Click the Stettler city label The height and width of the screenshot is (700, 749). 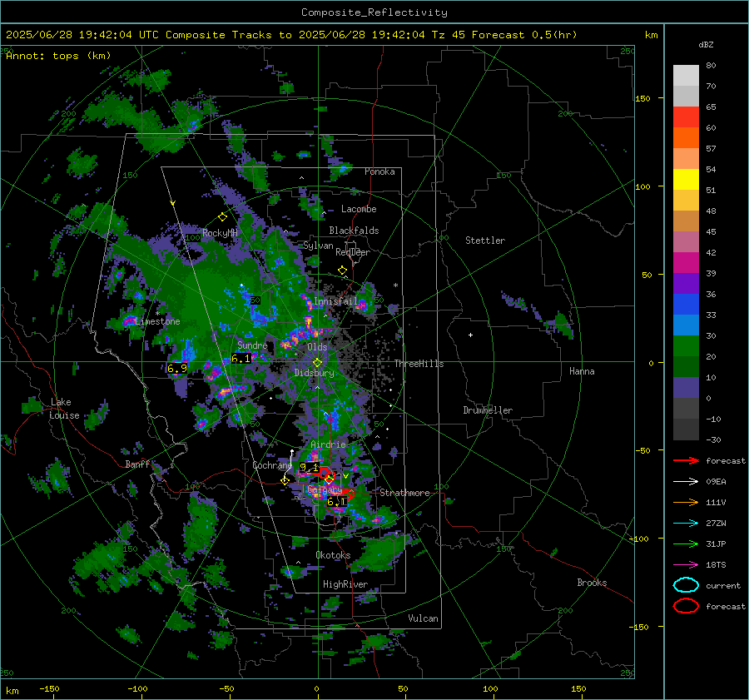(x=485, y=241)
